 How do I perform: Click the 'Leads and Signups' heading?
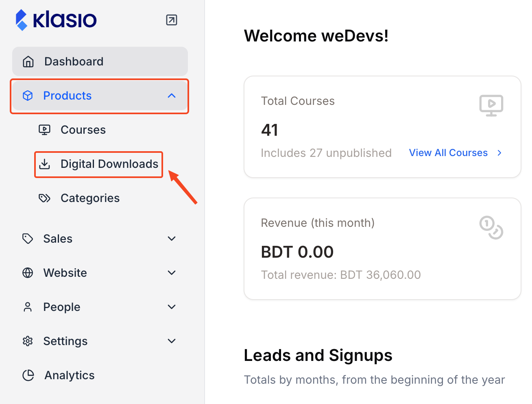(x=318, y=355)
